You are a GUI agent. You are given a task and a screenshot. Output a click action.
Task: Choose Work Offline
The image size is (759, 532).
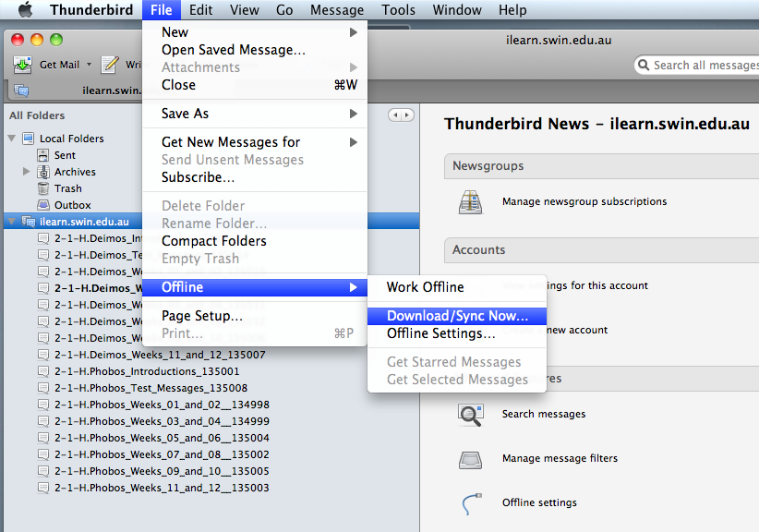tap(457, 287)
